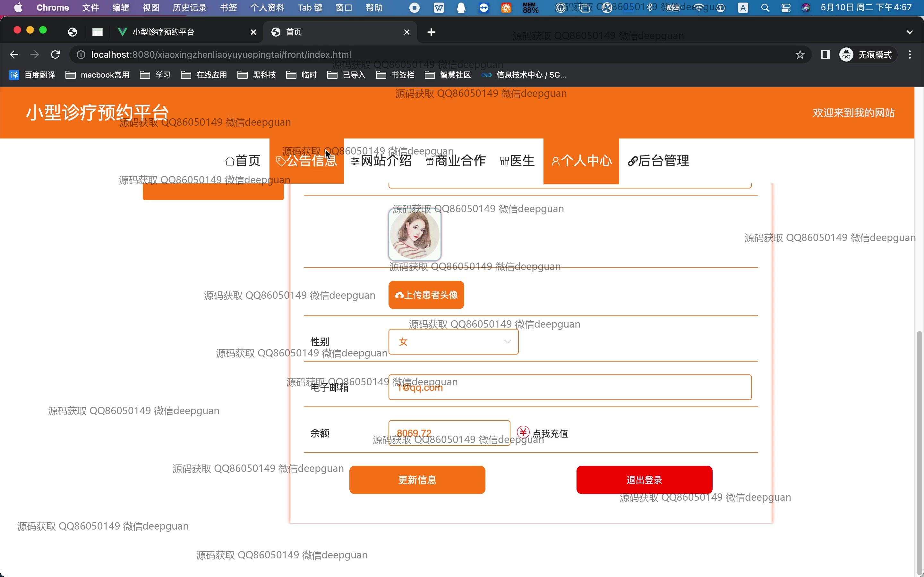
Task: Open new tab with plus icon
Action: [x=431, y=32]
